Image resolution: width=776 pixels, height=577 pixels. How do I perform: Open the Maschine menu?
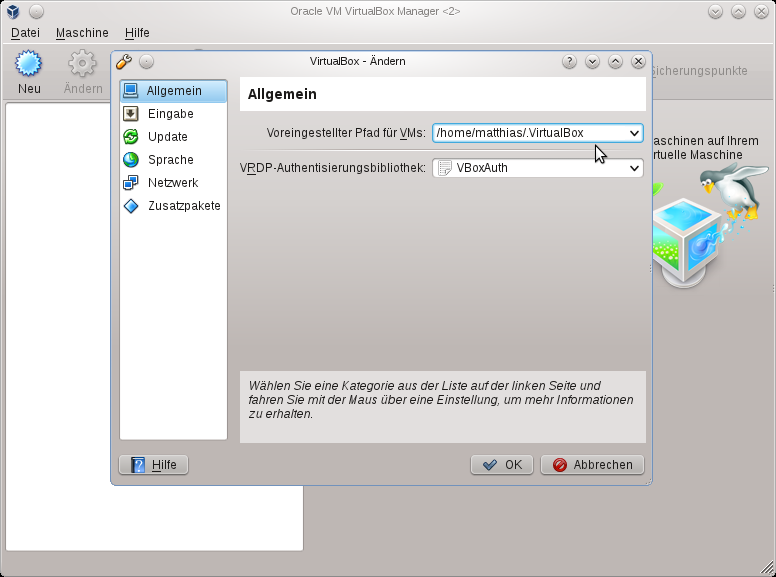tap(82, 33)
